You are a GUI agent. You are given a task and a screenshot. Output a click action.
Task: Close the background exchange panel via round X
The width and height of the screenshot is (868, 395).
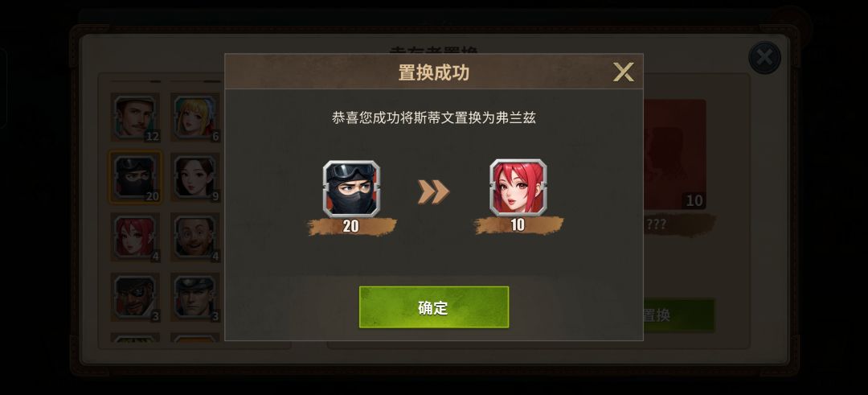(x=764, y=58)
